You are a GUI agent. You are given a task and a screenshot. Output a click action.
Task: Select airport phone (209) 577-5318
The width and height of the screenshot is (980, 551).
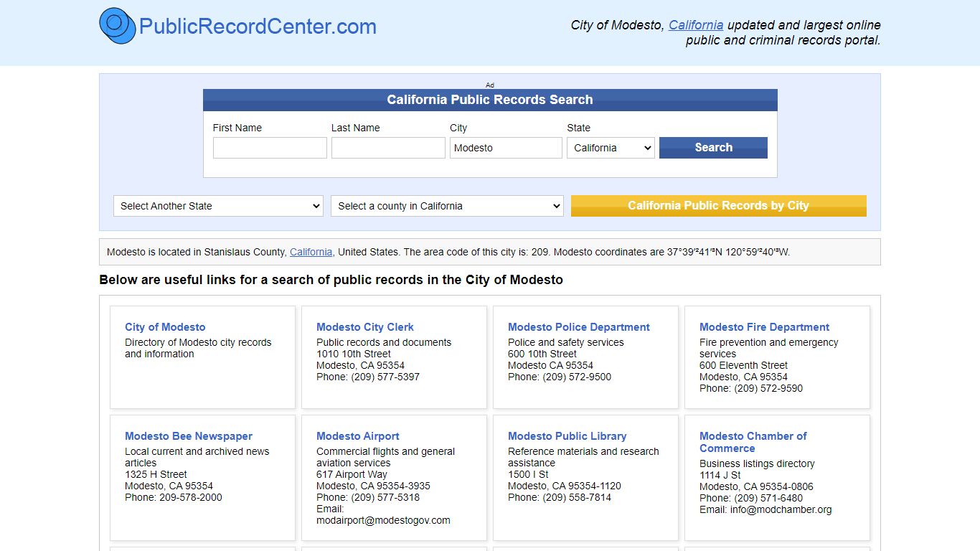(x=385, y=497)
